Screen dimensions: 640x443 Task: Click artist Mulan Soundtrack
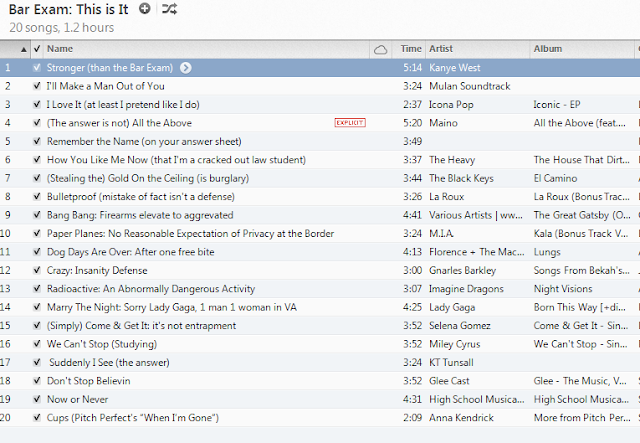pos(470,86)
